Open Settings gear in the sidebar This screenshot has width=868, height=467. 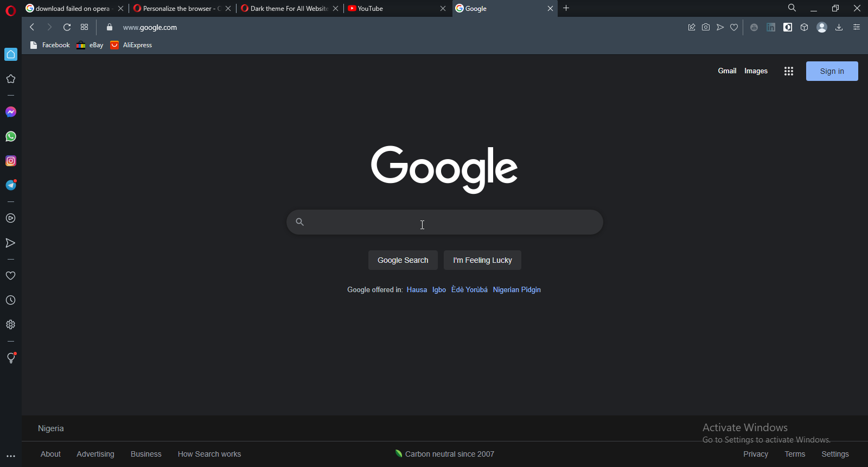(11, 325)
